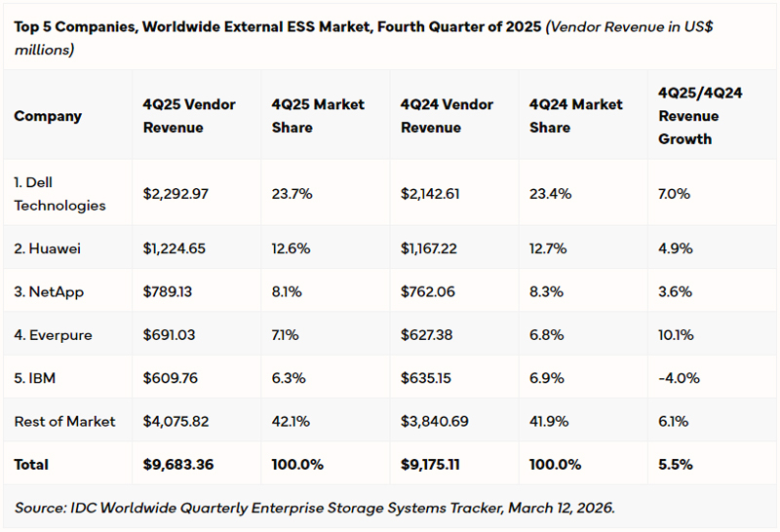Click the NetApp company cell
This screenshot has height=532, width=780.
pos(48,291)
